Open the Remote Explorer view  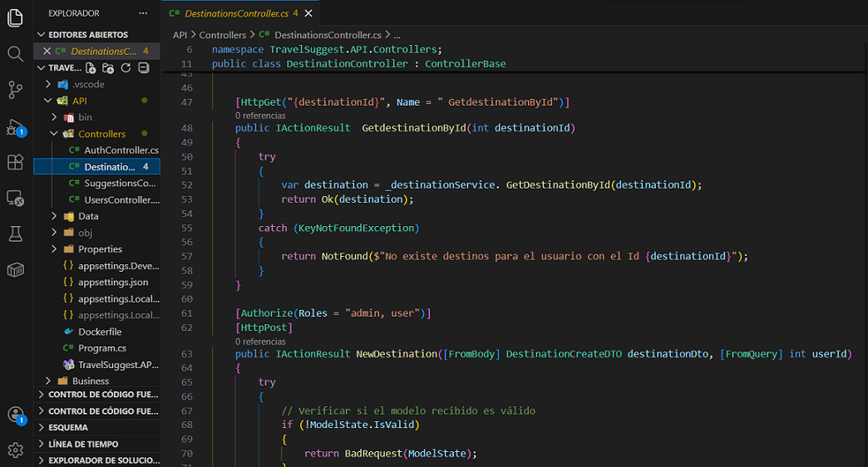click(x=16, y=198)
